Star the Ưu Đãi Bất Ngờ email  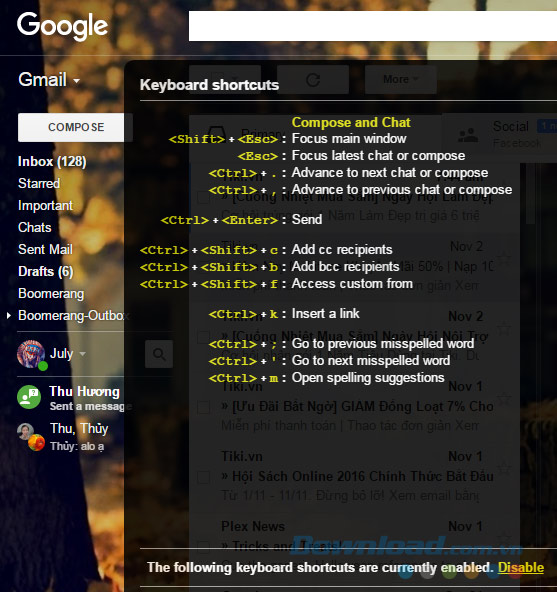(x=504, y=398)
